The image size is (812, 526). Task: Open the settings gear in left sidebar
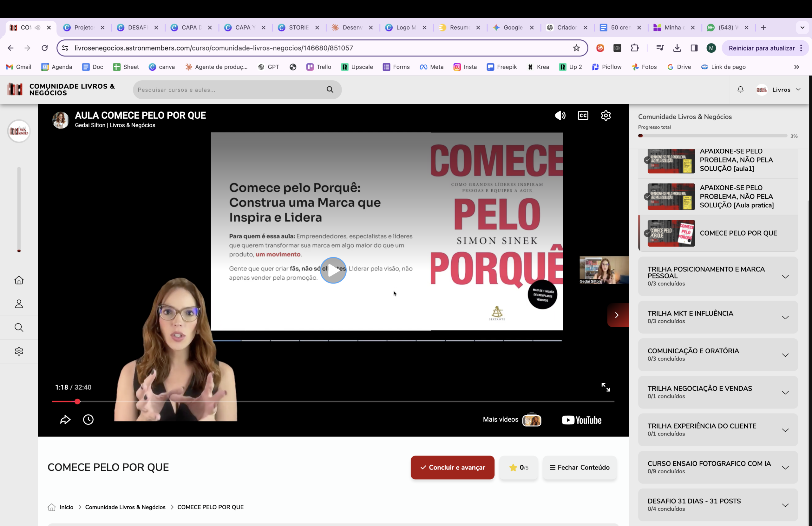click(19, 351)
